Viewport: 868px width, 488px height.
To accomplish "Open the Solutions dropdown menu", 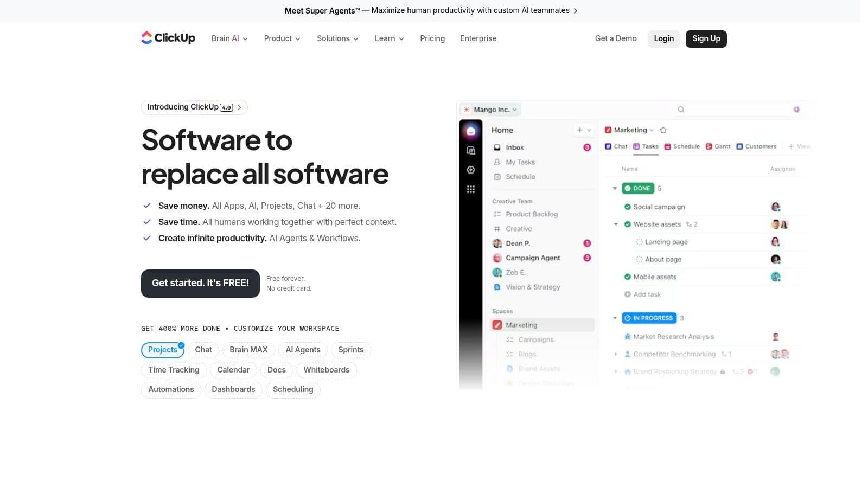I will click(337, 38).
